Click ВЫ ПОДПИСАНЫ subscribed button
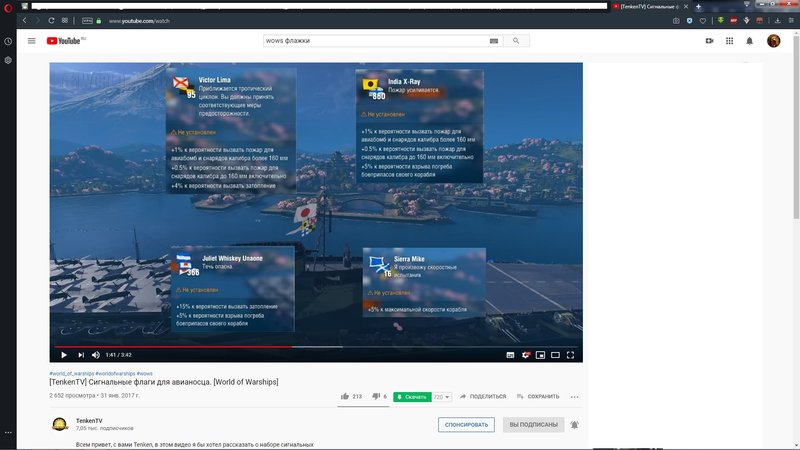800x450 pixels. pos(533,424)
